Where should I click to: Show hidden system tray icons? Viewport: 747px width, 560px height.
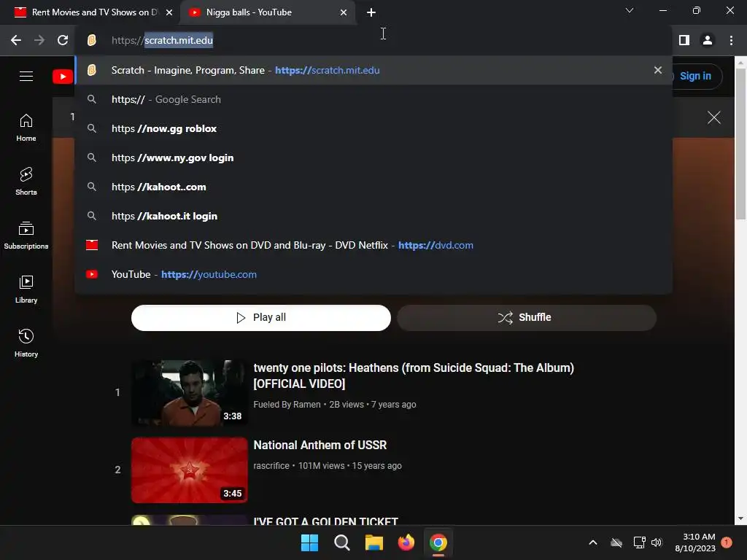point(593,542)
